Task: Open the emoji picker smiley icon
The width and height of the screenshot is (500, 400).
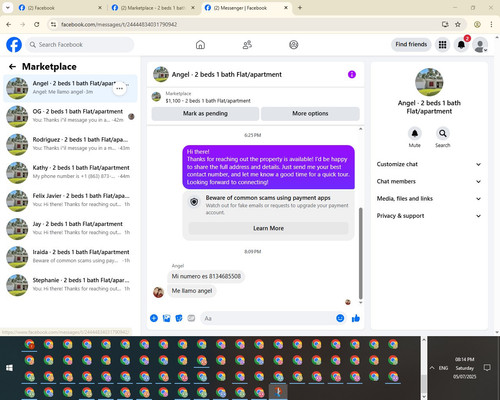Action: coord(340,318)
